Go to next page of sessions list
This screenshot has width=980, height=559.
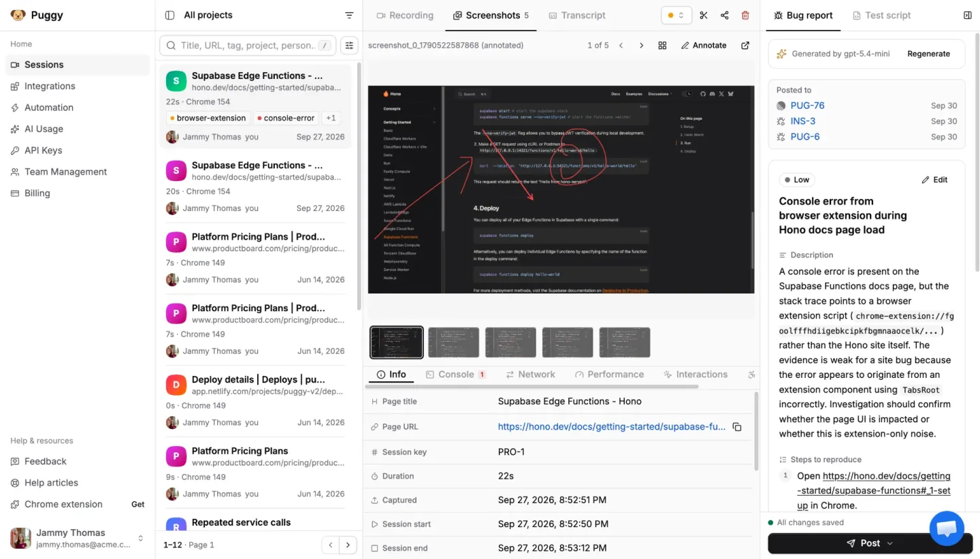click(348, 545)
